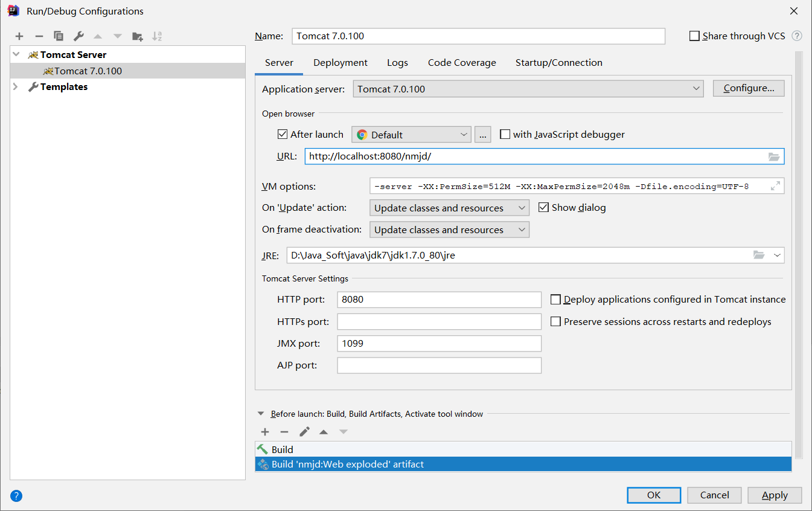Image resolution: width=812 pixels, height=511 pixels.
Task: Sort configurations alphabetically
Action: pos(157,36)
